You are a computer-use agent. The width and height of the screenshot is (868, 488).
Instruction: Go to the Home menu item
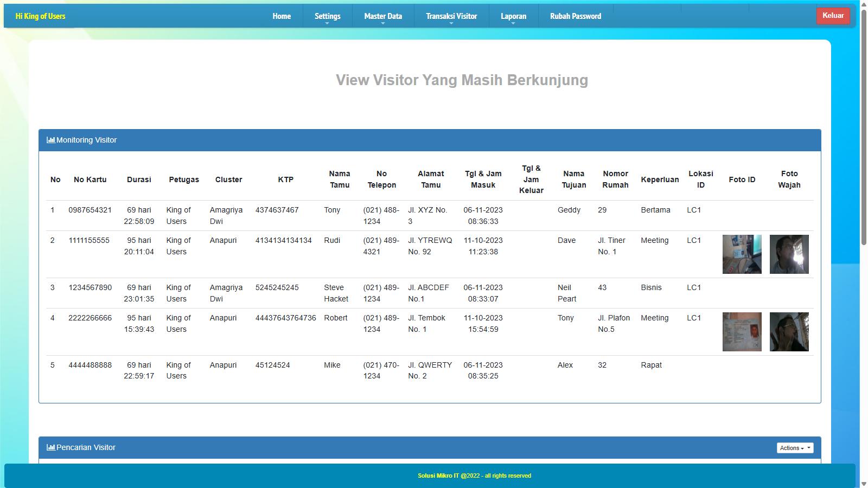pos(282,16)
